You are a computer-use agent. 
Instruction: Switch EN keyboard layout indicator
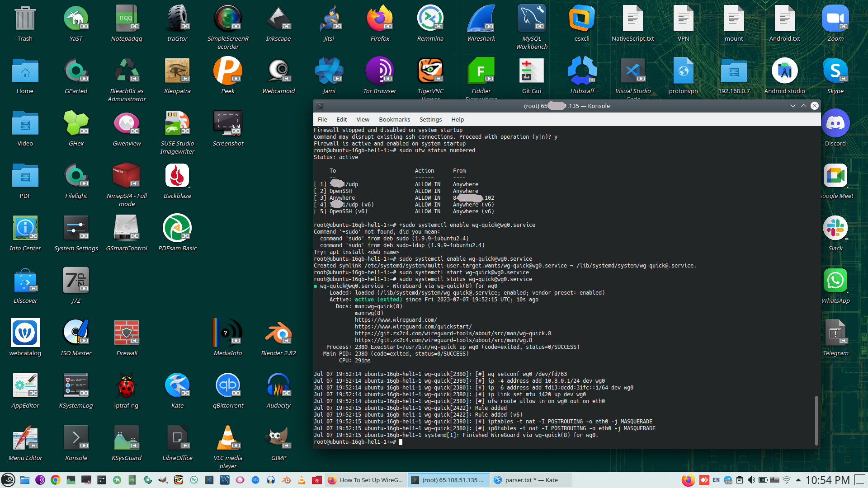click(716, 480)
